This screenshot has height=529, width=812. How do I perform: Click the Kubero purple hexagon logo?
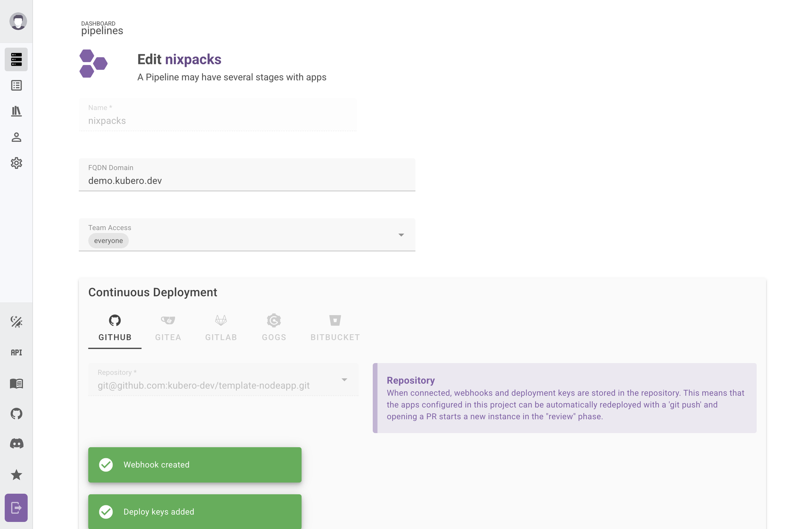pos(93,64)
